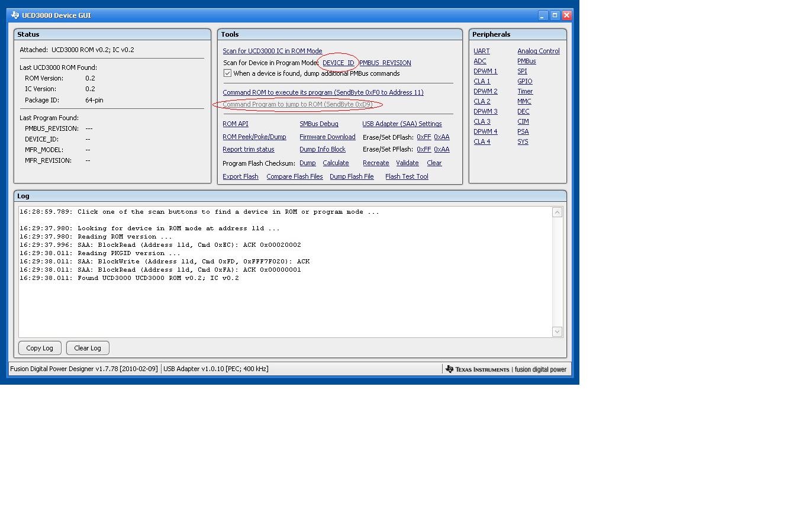Screen dimensions: 812x509
Task: Maximize the UCD3000 Device GUI window
Action: [555, 15]
